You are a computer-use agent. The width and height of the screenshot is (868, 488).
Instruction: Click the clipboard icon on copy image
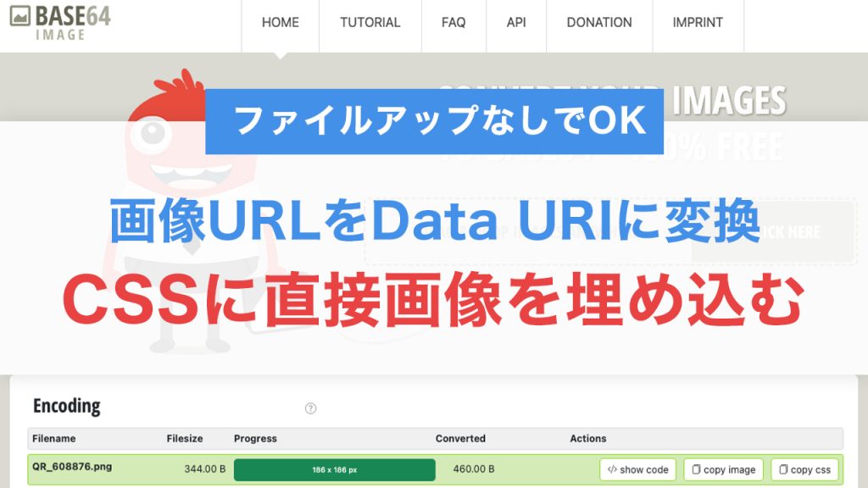coord(697,469)
